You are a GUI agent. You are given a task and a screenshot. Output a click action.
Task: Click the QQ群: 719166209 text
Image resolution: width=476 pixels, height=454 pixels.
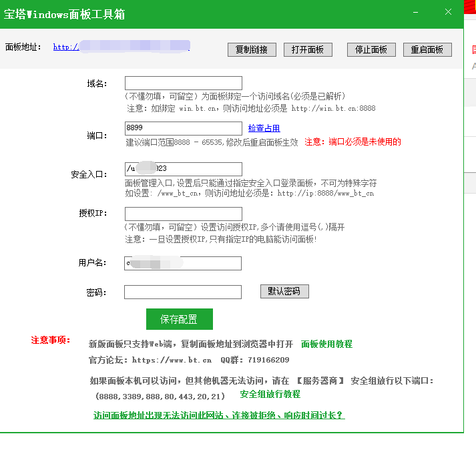pos(255,360)
